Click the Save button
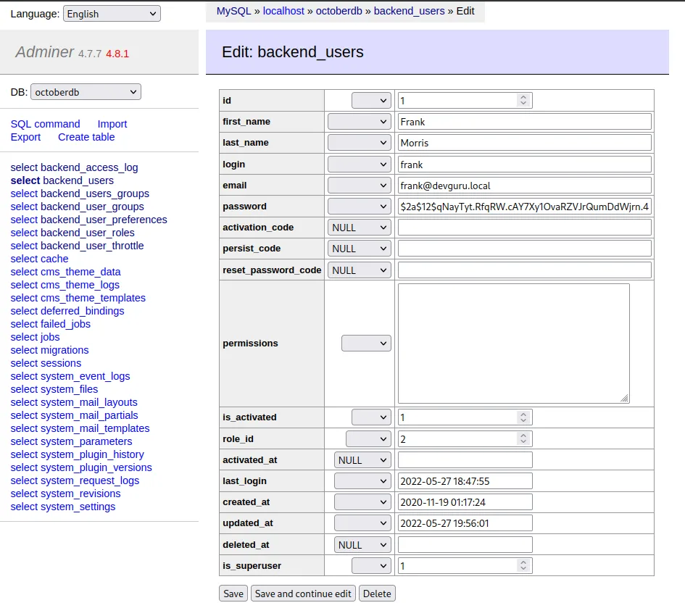The height and width of the screenshot is (616, 685). point(233,594)
